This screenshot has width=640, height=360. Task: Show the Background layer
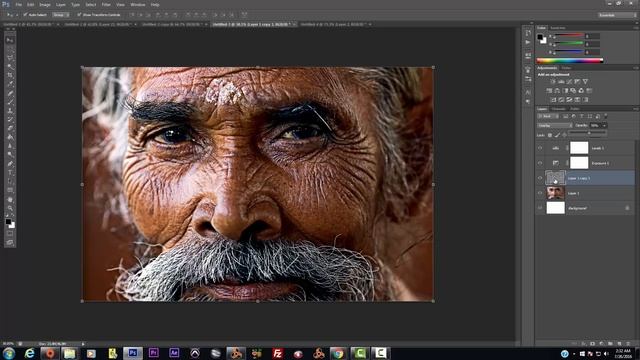(540, 208)
